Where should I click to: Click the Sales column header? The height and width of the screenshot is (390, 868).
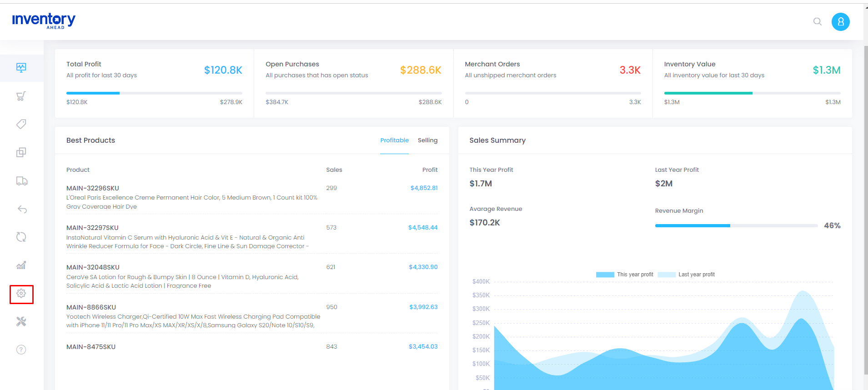click(334, 170)
